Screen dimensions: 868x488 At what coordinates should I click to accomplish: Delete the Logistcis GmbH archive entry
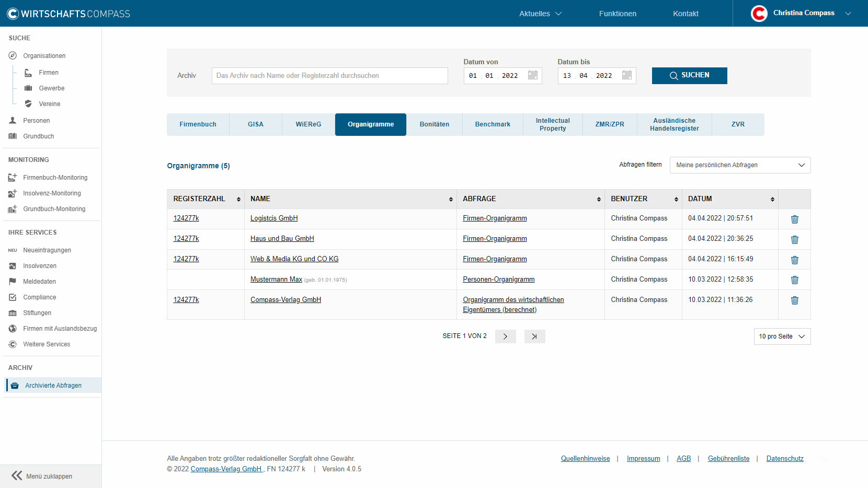coord(794,219)
